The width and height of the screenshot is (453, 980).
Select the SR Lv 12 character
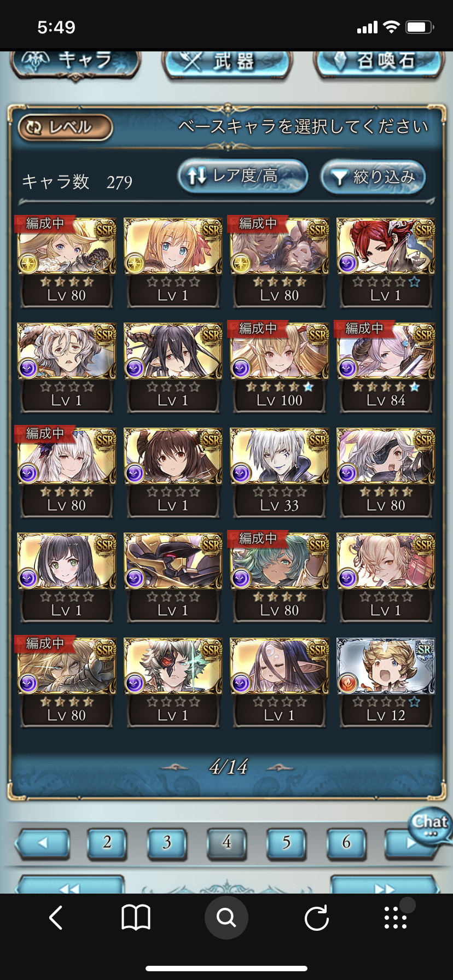point(386,682)
